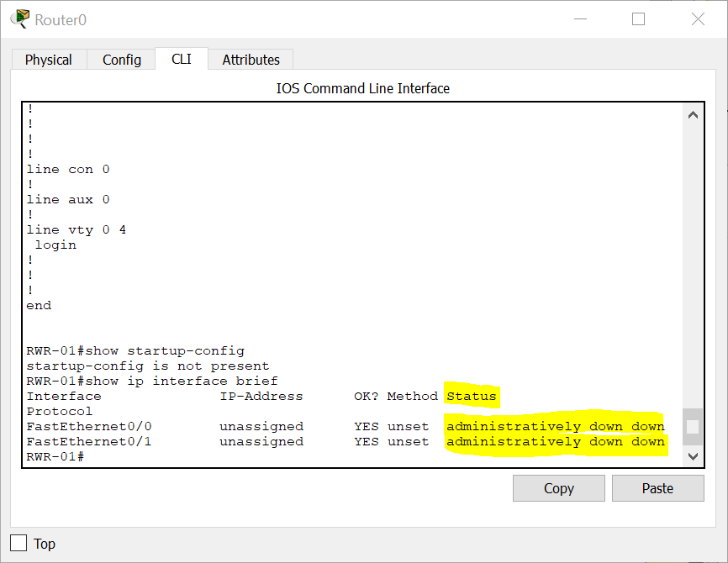Toggle the Top checkbox
Viewport: 728px width, 563px height.
[18, 542]
